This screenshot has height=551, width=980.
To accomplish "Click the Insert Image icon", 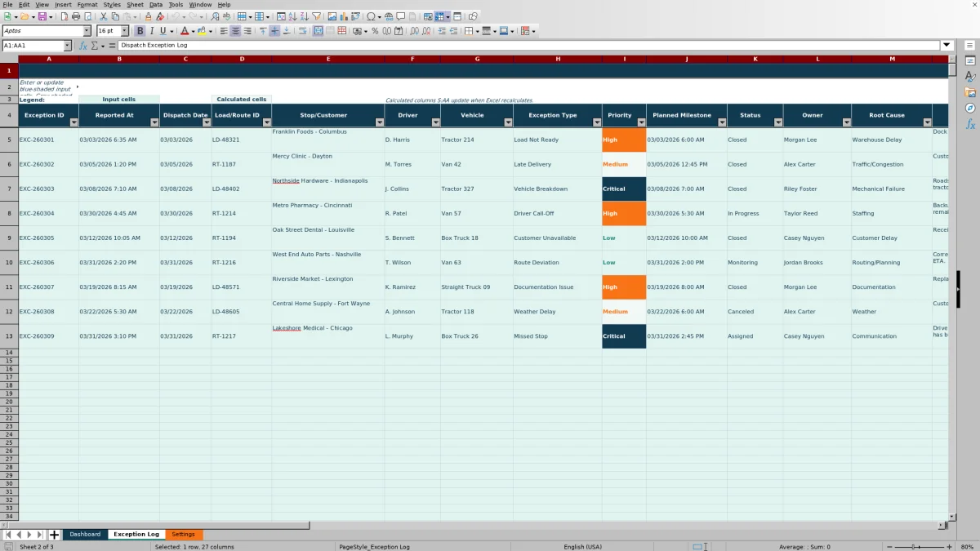I will (332, 16).
